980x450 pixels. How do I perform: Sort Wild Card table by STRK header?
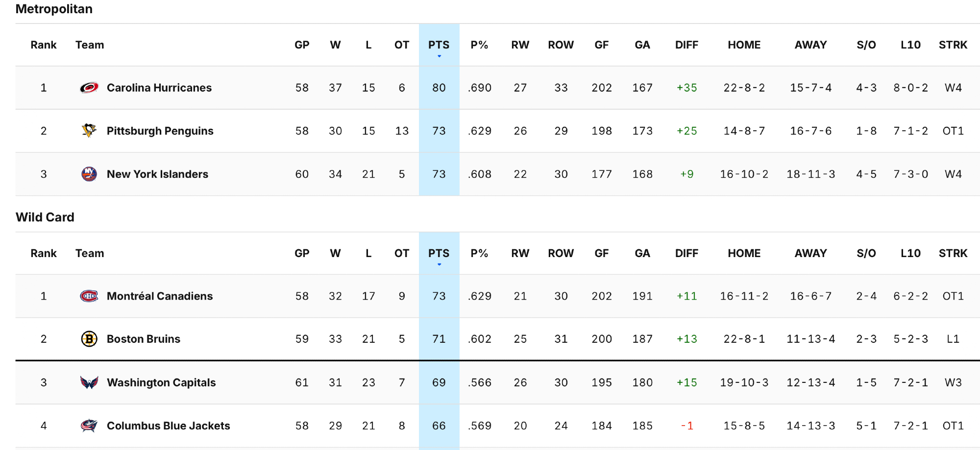pyautogui.click(x=953, y=253)
